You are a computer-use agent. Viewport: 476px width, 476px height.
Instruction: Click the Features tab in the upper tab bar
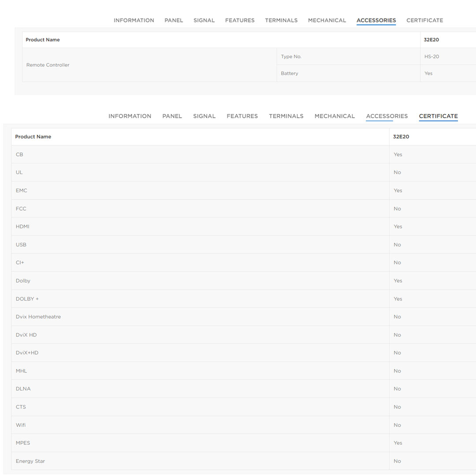(x=240, y=20)
